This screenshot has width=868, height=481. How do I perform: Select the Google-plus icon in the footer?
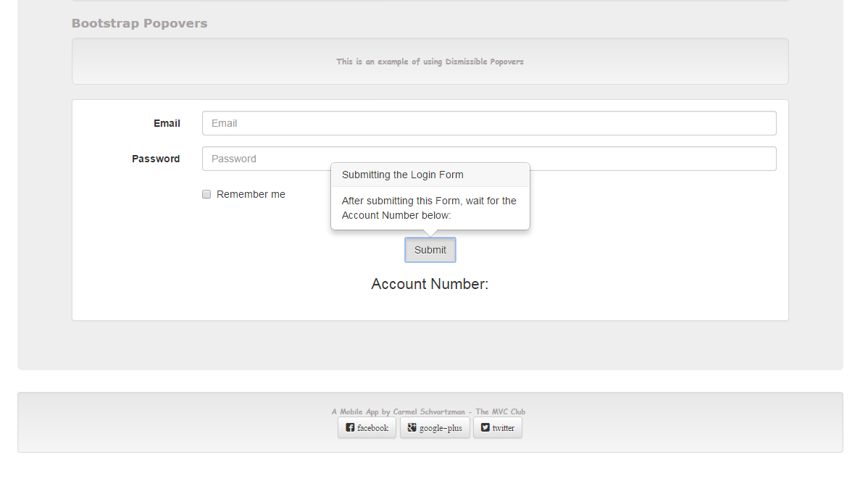coord(412,427)
